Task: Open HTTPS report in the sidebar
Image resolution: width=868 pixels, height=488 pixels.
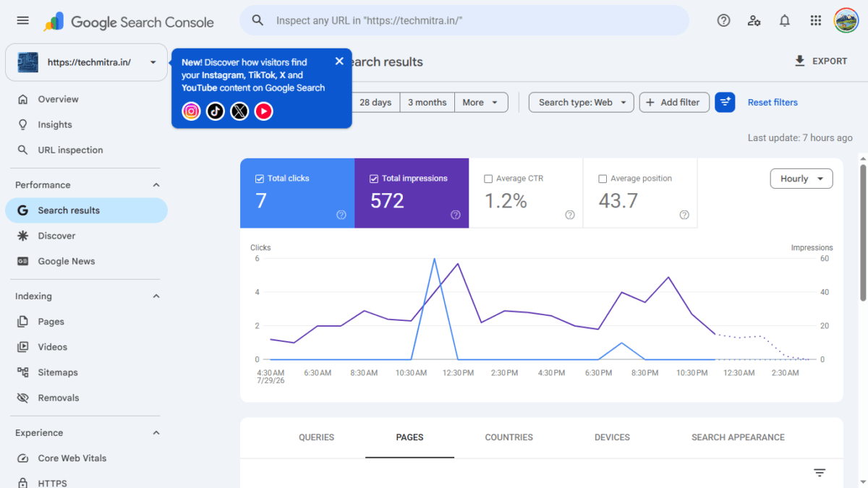Action: (x=86, y=483)
